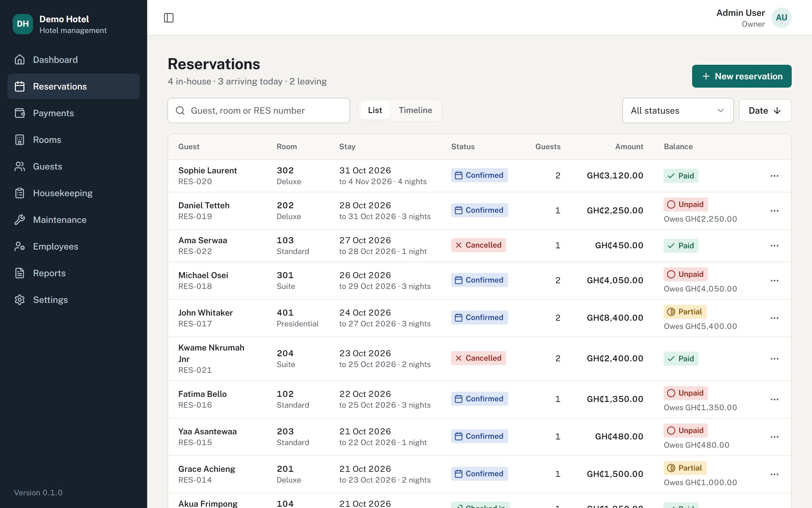Click reservation number RES-015
The height and width of the screenshot is (508, 812).
(x=195, y=443)
